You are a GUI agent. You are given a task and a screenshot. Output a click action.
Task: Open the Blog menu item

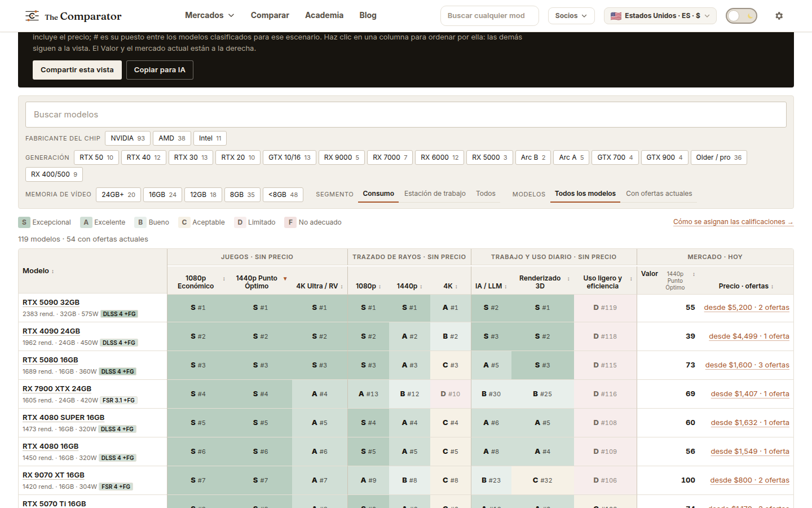click(x=368, y=15)
